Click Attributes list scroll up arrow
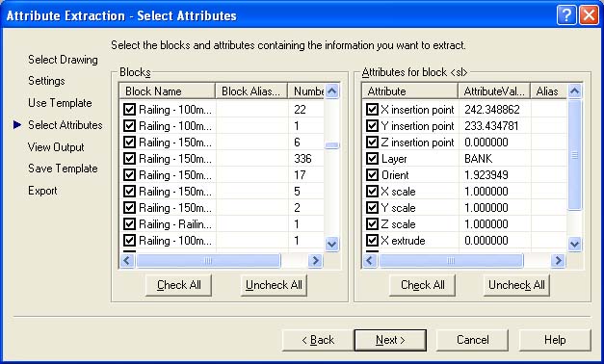Screen dimensions: 604x364 pos(574,91)
